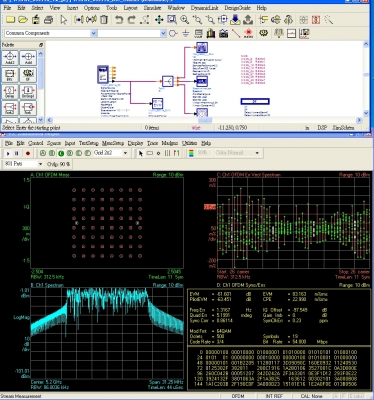Click the Insert Port icon

click(173, 33)
